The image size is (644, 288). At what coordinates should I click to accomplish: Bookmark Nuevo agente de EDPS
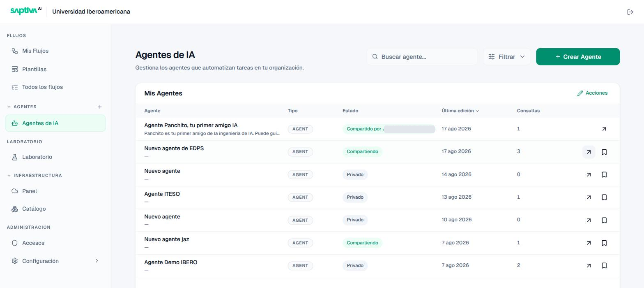[604, 152]
